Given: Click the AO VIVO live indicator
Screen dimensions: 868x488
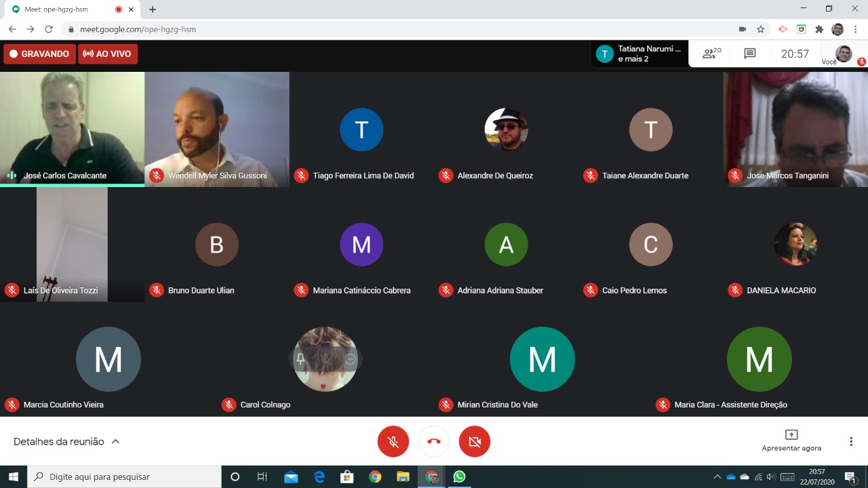Looking at the screenshot, I should [x=108, y=54].
